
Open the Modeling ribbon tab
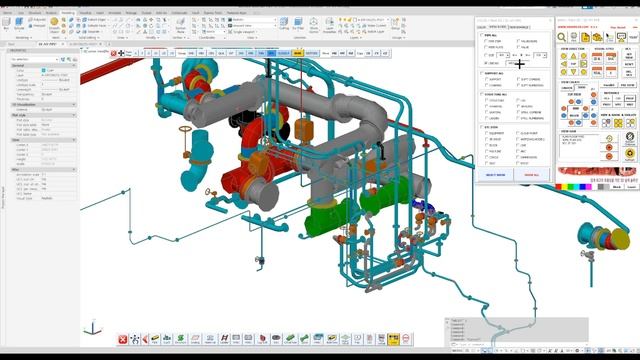click(x=67, y=13)
